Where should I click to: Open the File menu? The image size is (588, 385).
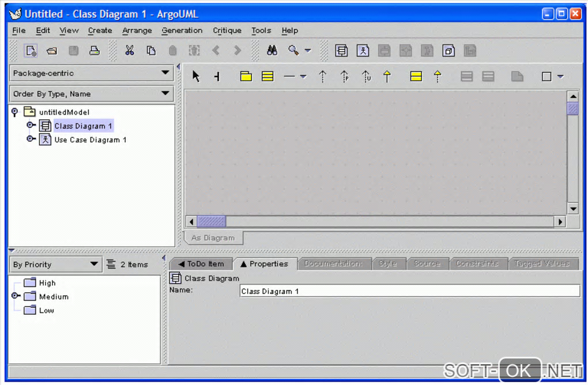tap(19, 31)
